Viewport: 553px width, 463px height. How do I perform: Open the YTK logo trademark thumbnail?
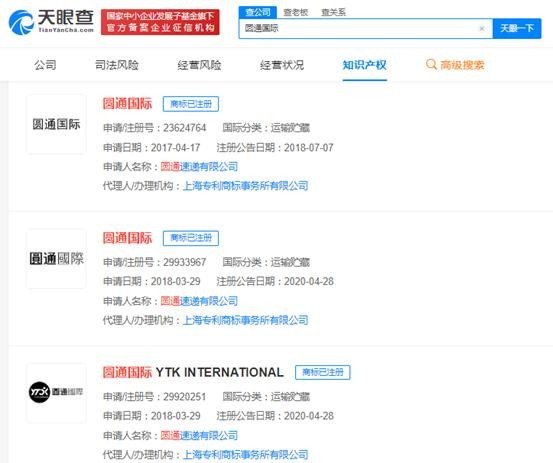click(x=56, y=393)
